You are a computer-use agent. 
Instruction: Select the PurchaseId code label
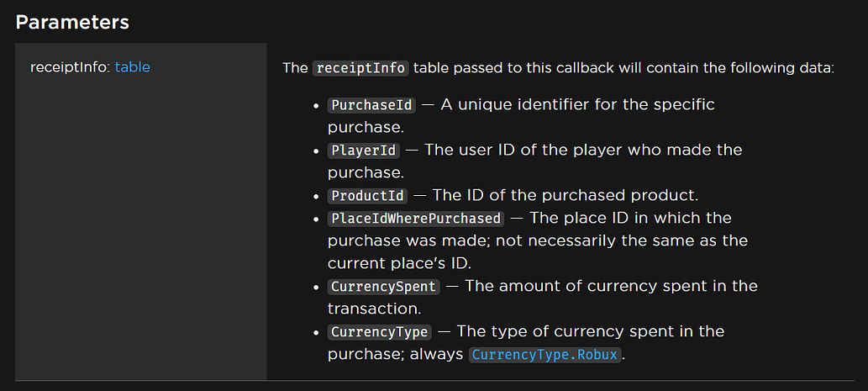click(x=371, y=104)
